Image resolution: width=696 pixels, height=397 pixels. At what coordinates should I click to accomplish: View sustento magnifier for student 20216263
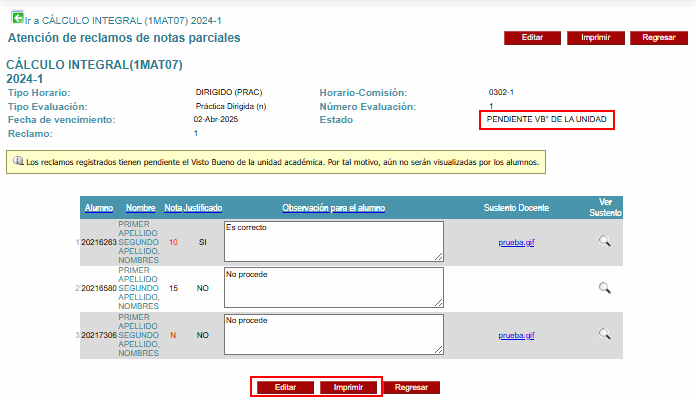[x=605, y=241]
